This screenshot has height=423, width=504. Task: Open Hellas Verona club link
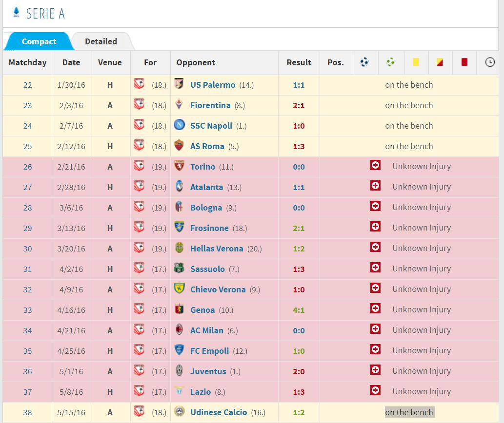(217, 249)
